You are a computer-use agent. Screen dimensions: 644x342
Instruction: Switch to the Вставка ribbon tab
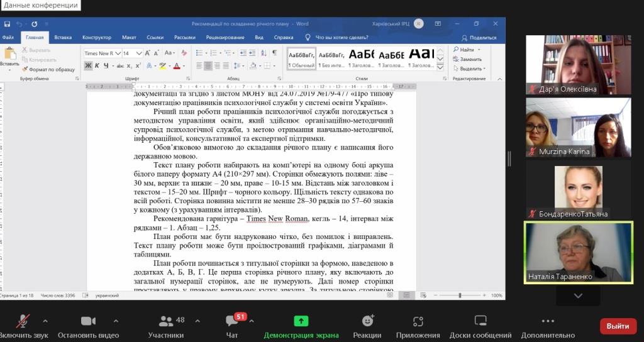point(63,37)
